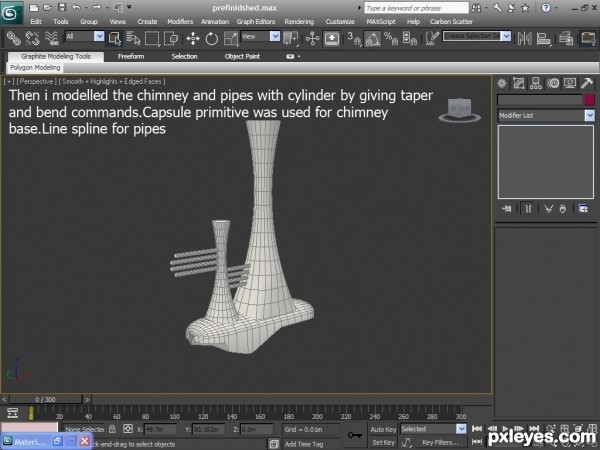Toggle Pin Stack button

coord(506,209)
